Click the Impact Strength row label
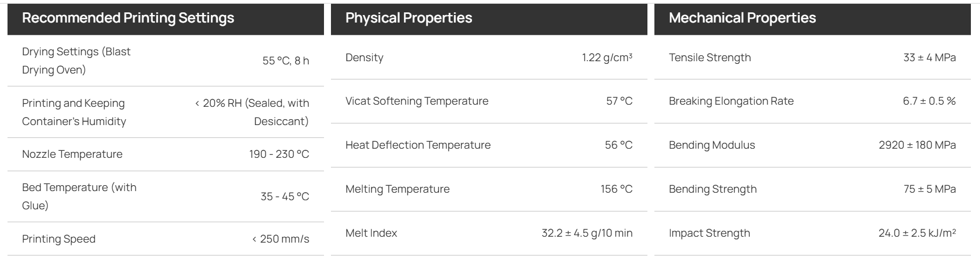The image size is (980, 263). [x=710, y=233]
